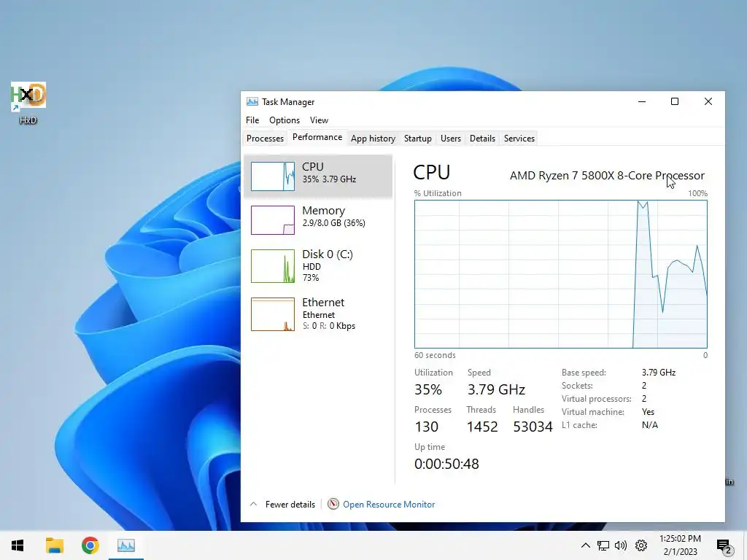747x560 pixels.
Task: Click the Ethernet S: 0 R: 0 Kbps text
Action: tap(329, 326)
